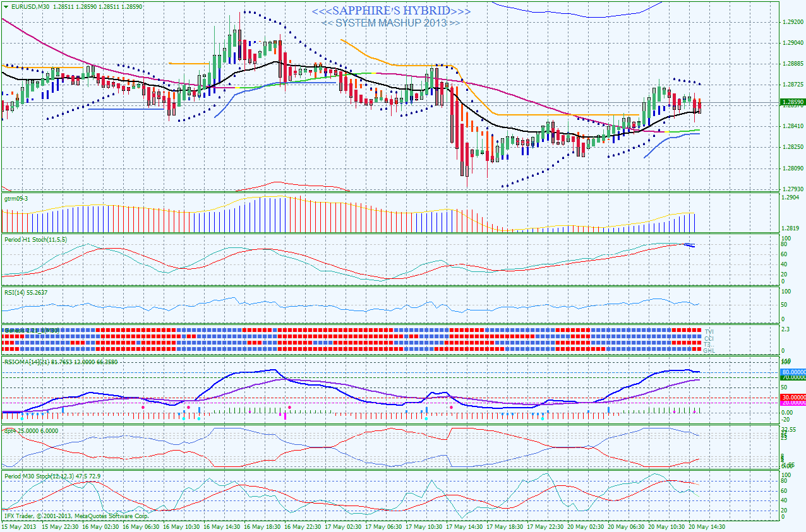Viewport: 806px width, 532px height.
Task: Click the green 70.00000 level tag
Action: pos(793,377)
